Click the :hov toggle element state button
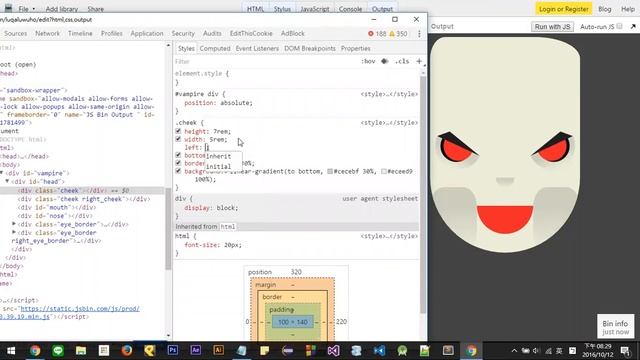640x360 pixels. [x=368, y=61]
